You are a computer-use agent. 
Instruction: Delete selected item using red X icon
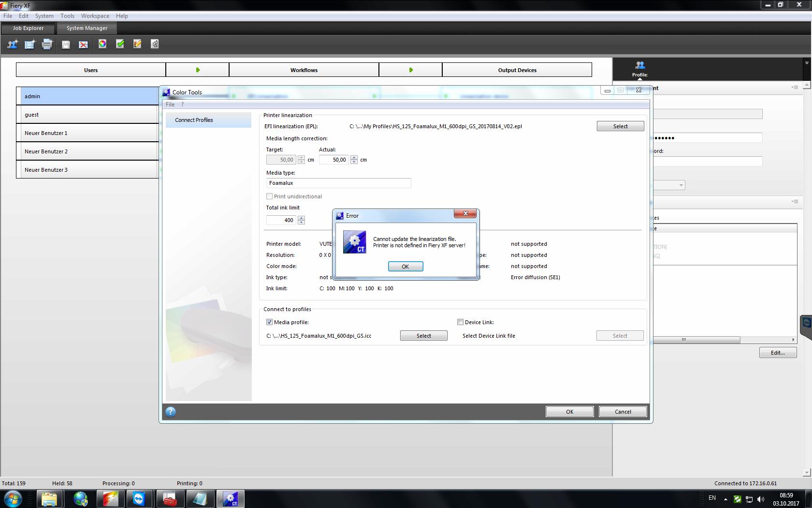pyautogui.click(x=83, y=44)
